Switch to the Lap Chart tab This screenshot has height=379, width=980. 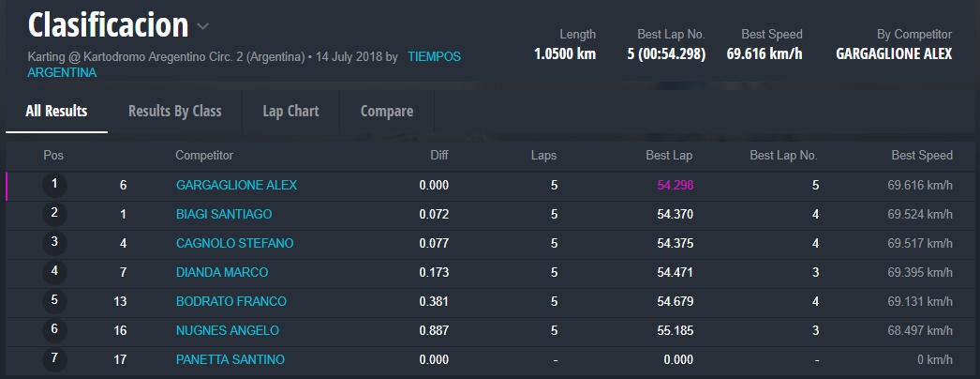click(x=290, y=111)
